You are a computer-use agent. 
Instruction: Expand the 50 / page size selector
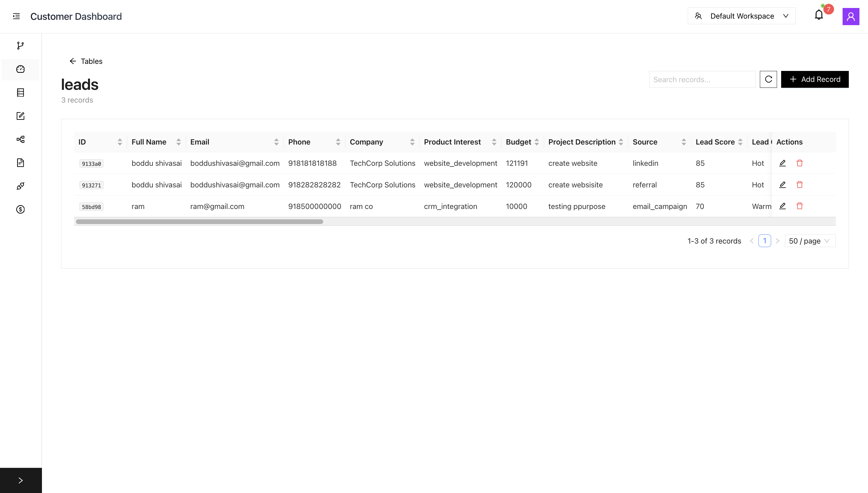click(x=810, y=241)
